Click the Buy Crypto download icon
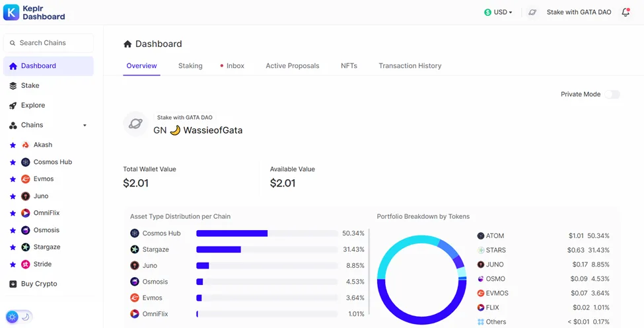The image size is (644, 328). click(x=13, y=284)
